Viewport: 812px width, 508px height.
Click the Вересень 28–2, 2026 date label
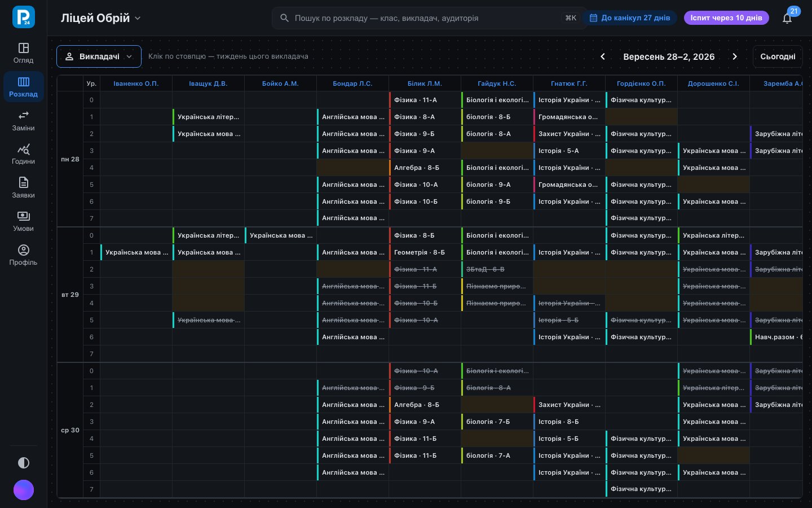pos(669,56)
